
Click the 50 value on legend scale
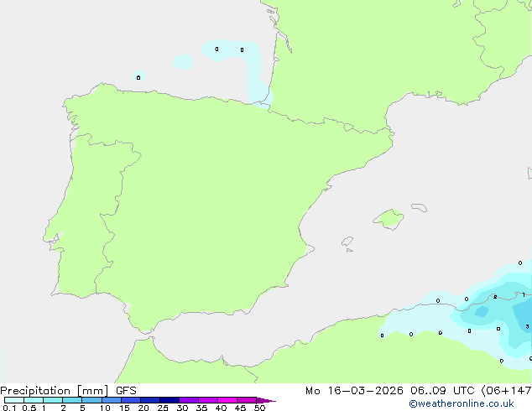(x=260, y=408)
